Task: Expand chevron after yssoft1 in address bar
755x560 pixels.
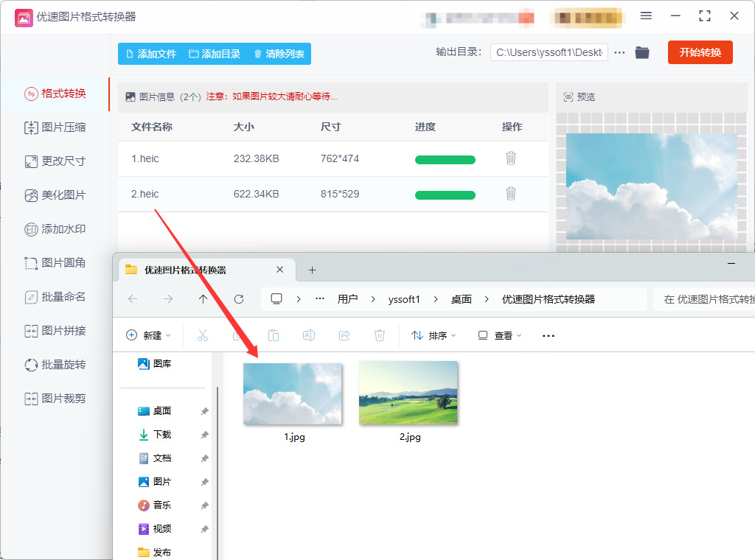Action: click(x=436, y=299)
